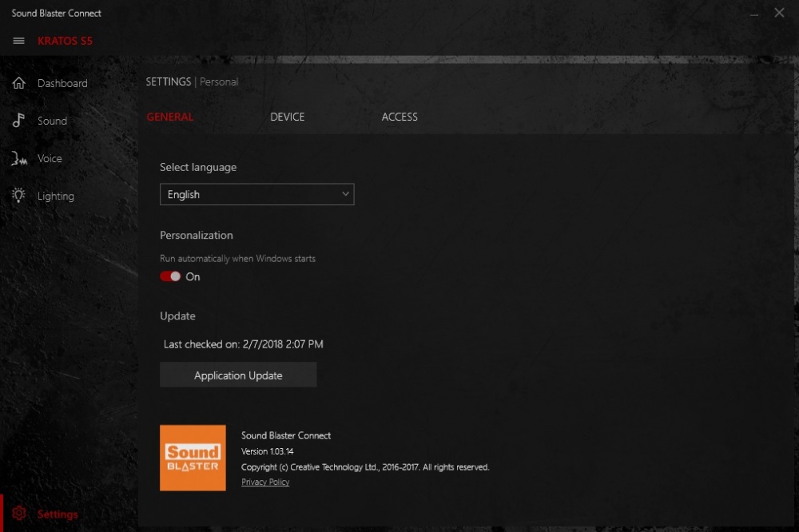Open the Select language dropdown
The height and width of the screenshot is (532, 799).
point(256,194)
